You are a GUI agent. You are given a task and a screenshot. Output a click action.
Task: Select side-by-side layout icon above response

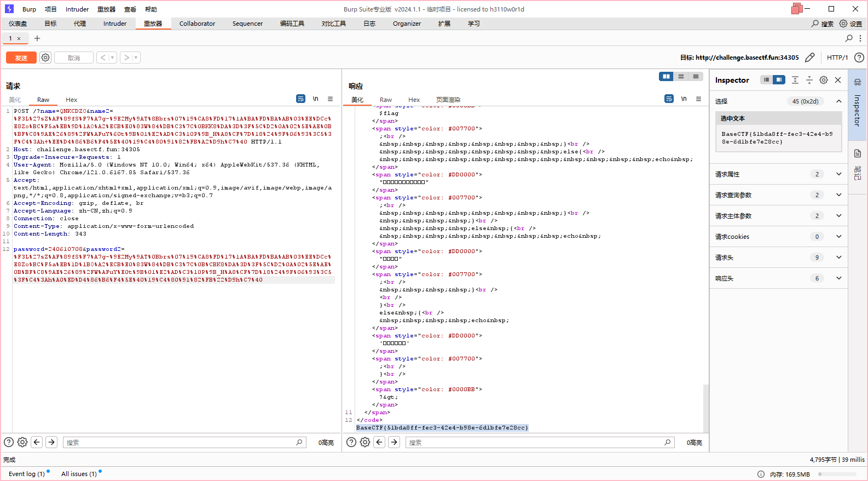[666, 77]
